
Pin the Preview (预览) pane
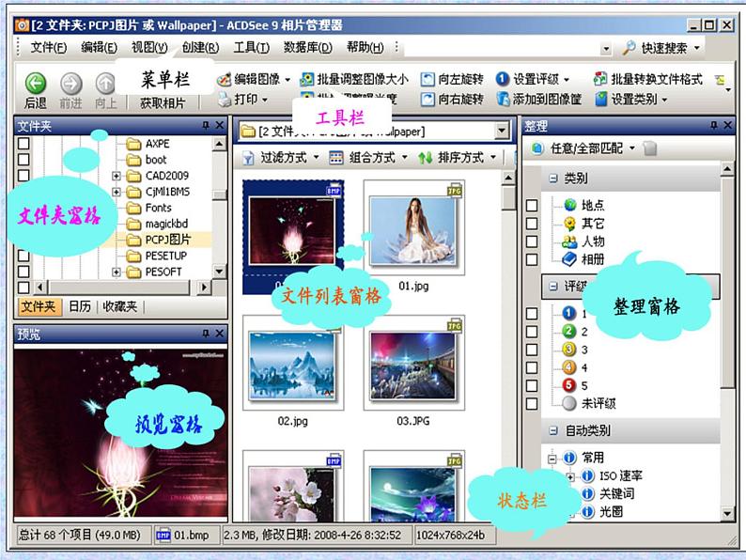[x=206, y=334]
